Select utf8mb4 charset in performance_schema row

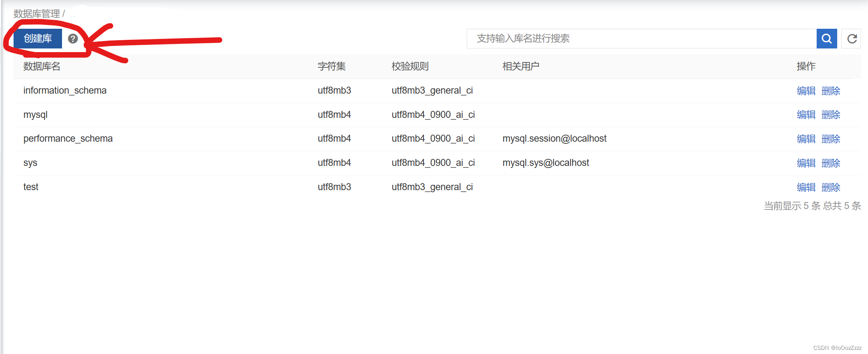334,138
